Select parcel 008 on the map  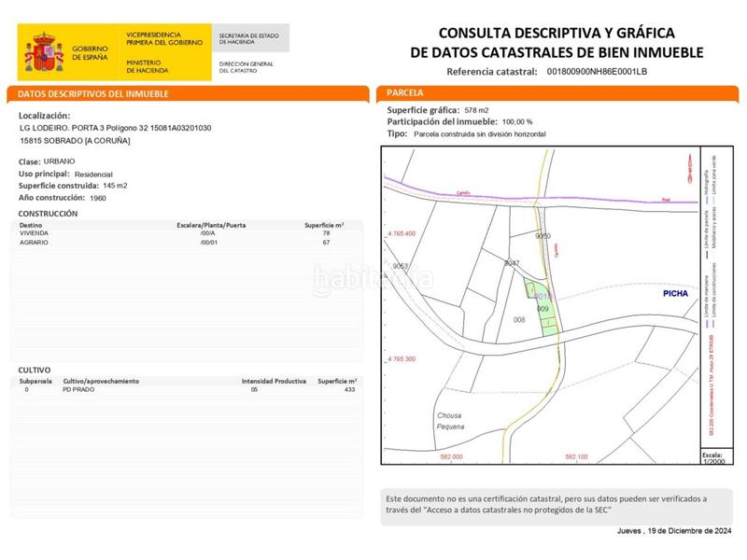pos(520,320)
